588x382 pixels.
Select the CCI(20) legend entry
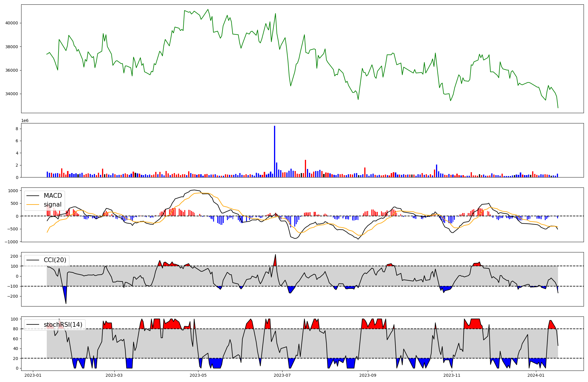point(55,260)
